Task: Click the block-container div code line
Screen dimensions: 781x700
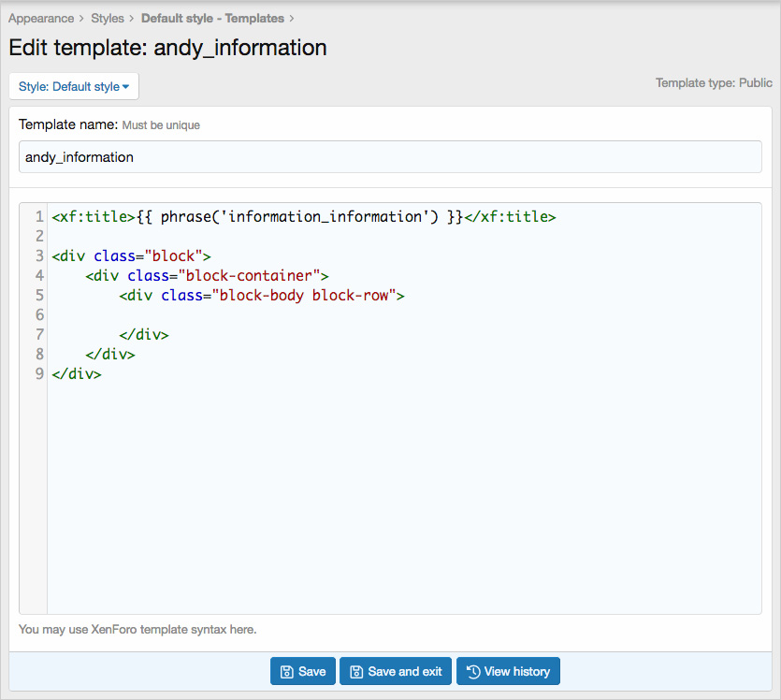Action: tap(207, 276)
